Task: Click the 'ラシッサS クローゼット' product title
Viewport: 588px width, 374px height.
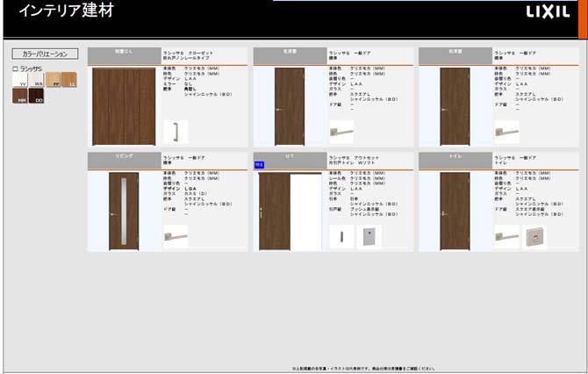Action: point(188,54)
